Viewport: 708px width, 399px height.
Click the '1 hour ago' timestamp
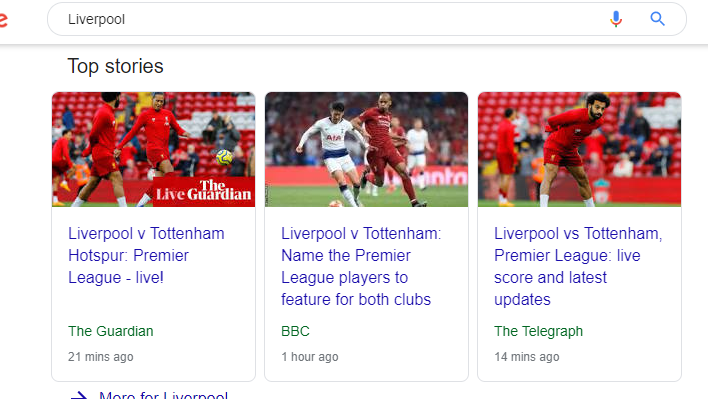click(310, 357)
